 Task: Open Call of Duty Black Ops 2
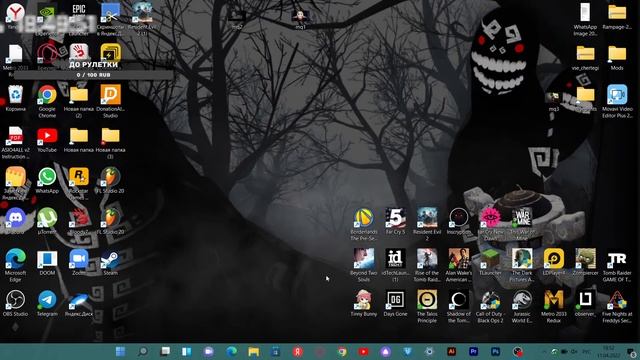[490, 300]
